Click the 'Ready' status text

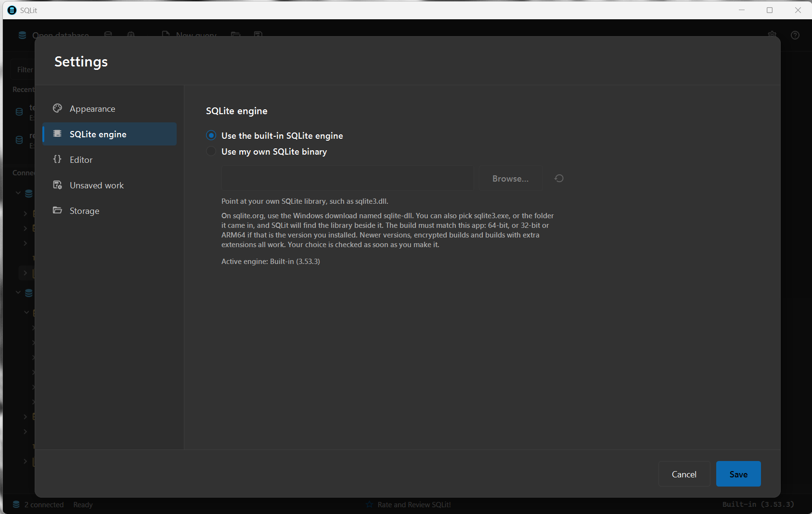(83, 504)
